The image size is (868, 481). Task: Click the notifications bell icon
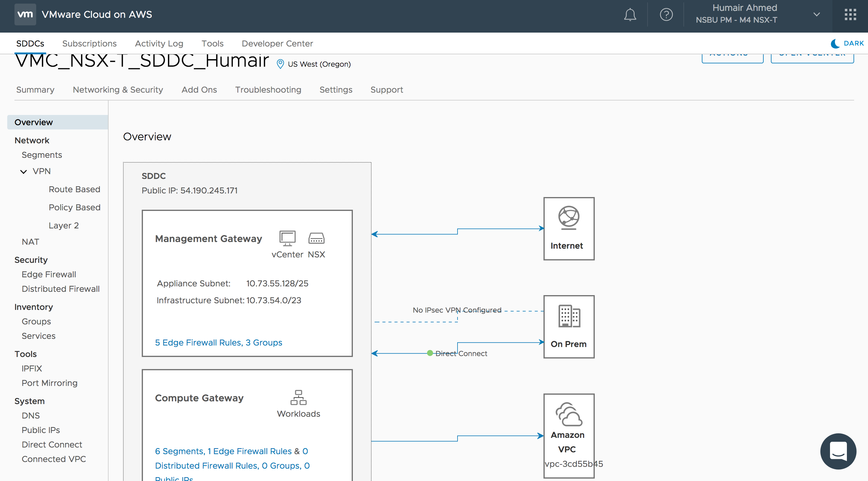coord(629,14)
